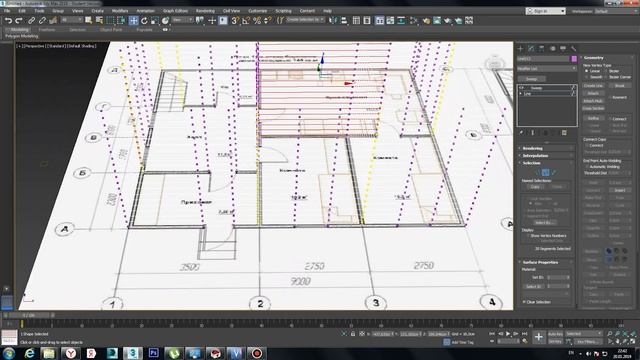This screenshot has height=360, width=640.
Task: Enable the Connect Copy checkbox
Action: [587, 145]
